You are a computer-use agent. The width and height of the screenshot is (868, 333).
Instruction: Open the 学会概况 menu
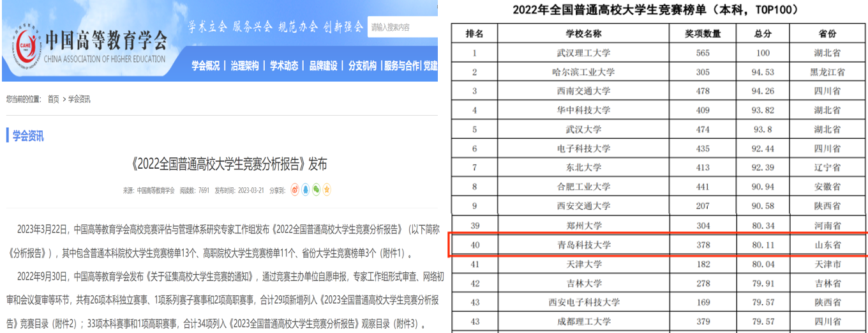coord(206,66)
